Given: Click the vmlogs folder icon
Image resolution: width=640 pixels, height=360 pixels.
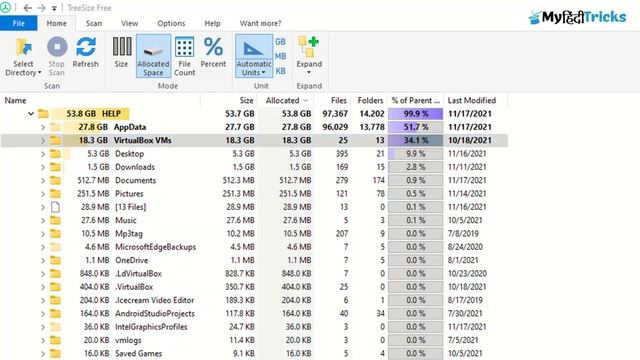Looking at the screenshot, I should pyautogui.click(x=56, y=340).
